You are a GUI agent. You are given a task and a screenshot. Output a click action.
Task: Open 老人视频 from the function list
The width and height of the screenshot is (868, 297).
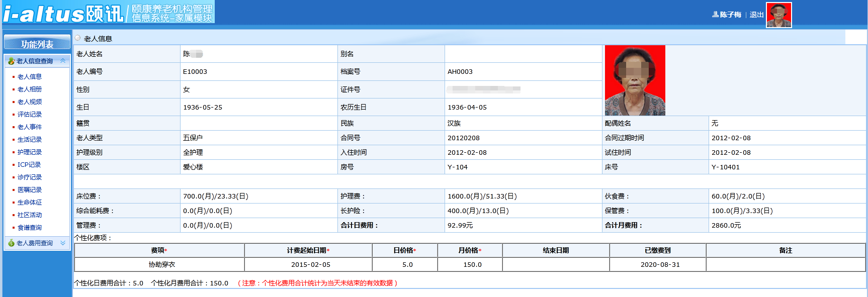coord(30,102)
